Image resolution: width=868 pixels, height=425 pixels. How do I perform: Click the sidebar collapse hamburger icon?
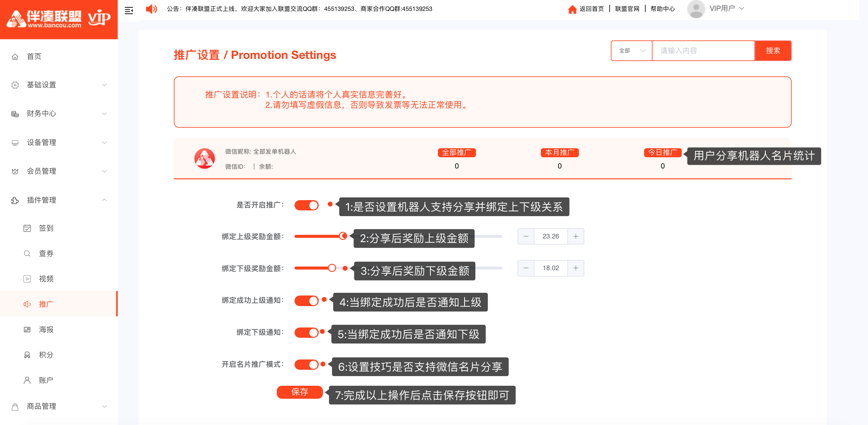(129, 11)
